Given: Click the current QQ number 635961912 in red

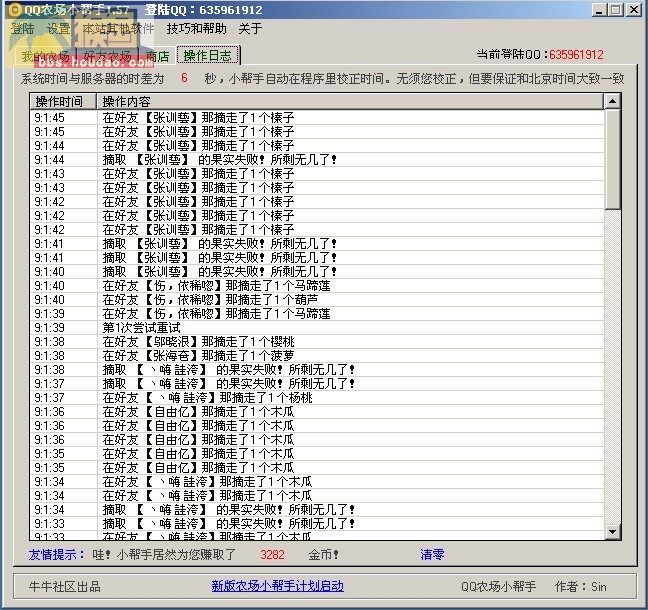Looking at the screenshot, I should (x=577, y=55).
